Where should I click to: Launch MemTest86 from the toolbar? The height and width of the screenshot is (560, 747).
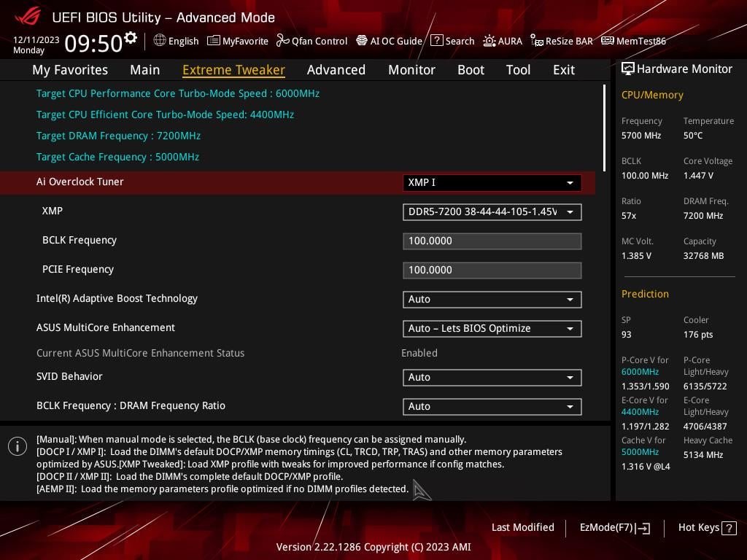pyautogui.click(x=633, y=41)
